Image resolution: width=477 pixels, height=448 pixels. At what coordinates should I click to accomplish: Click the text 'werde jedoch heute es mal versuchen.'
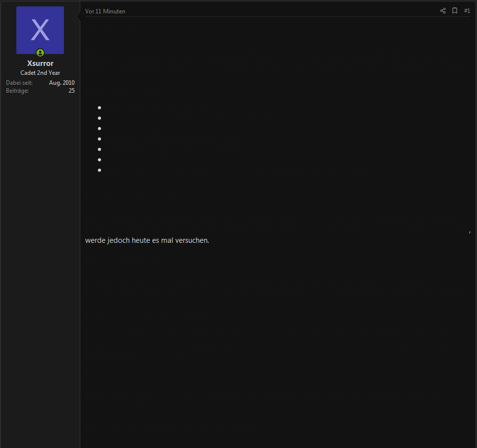coord(147,240)
